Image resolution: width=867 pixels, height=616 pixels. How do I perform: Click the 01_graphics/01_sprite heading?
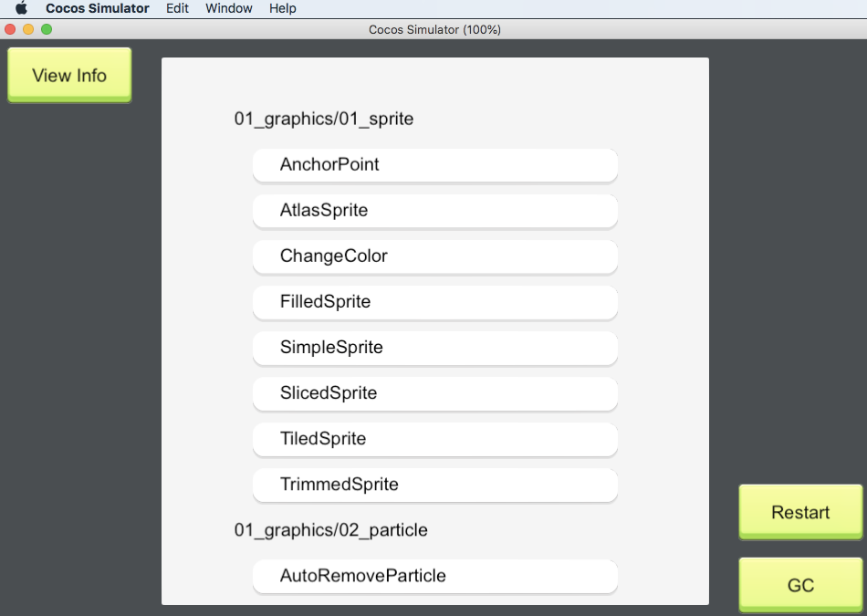coord(323,119)
